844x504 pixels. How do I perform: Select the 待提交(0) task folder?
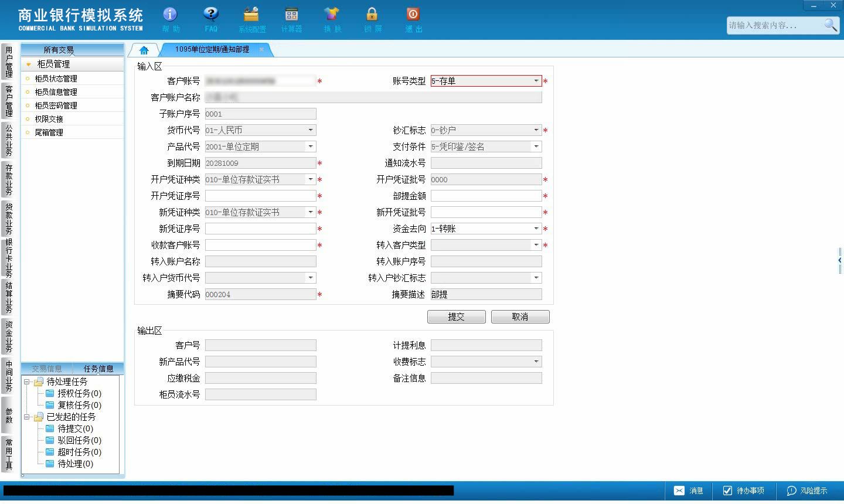pyautogui.click(x=69, y=428)
